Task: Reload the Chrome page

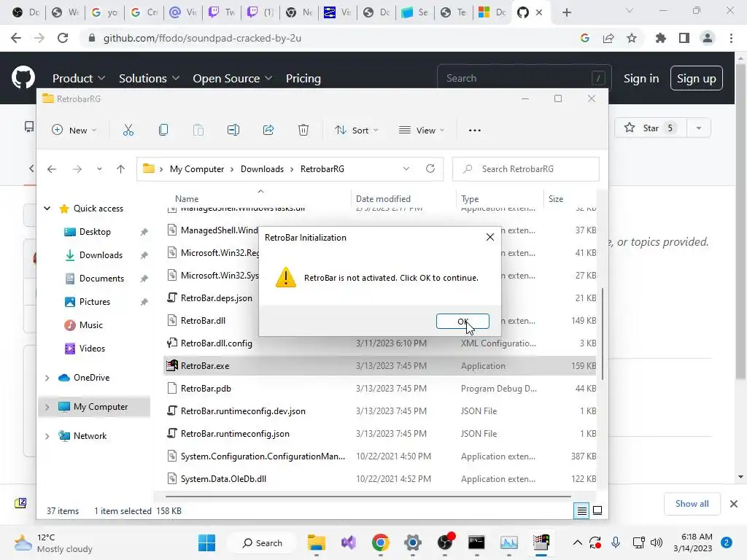Action: (63, 38)
